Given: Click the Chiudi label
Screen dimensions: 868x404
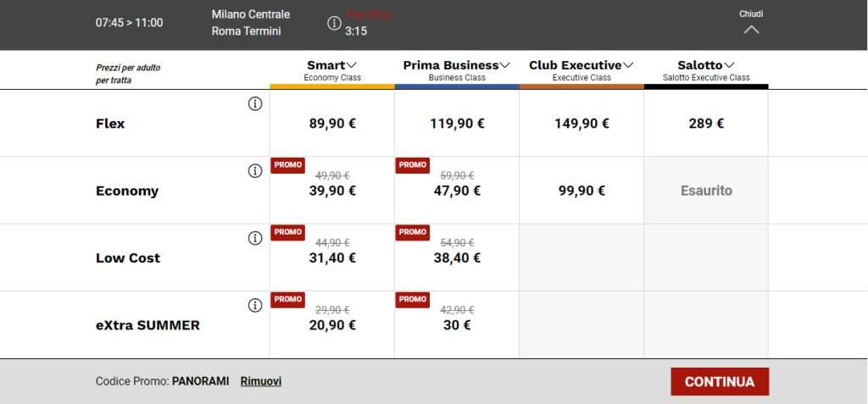Looking at the screenshot, I should point(751,14).
